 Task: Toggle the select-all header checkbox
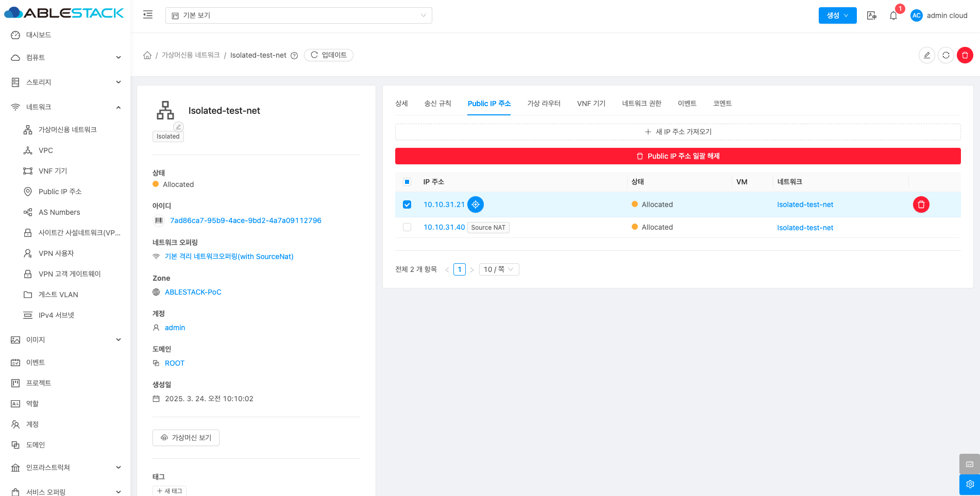407,182
